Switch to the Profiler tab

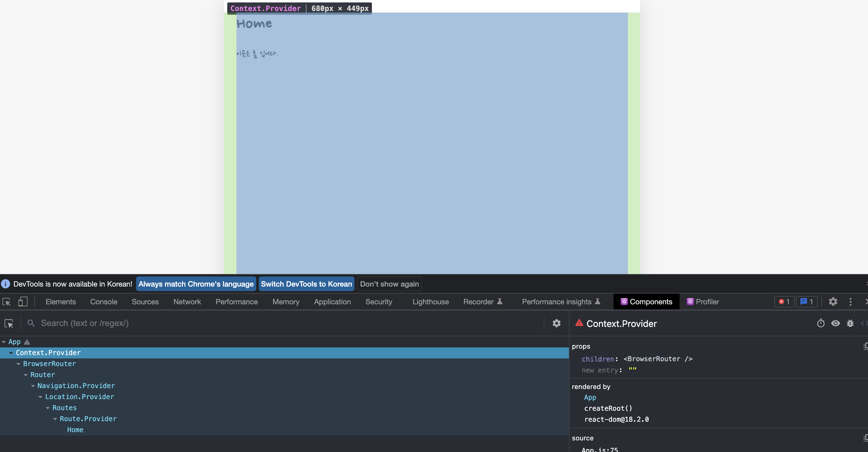click(703, 302)
